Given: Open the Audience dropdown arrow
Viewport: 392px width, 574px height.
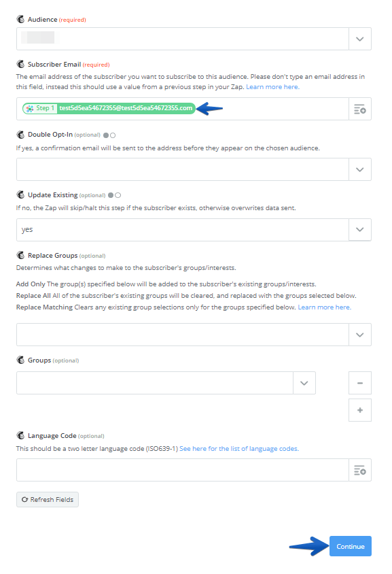Looking at the screenshot, I should pyautogui.click(x=360, y=39).
